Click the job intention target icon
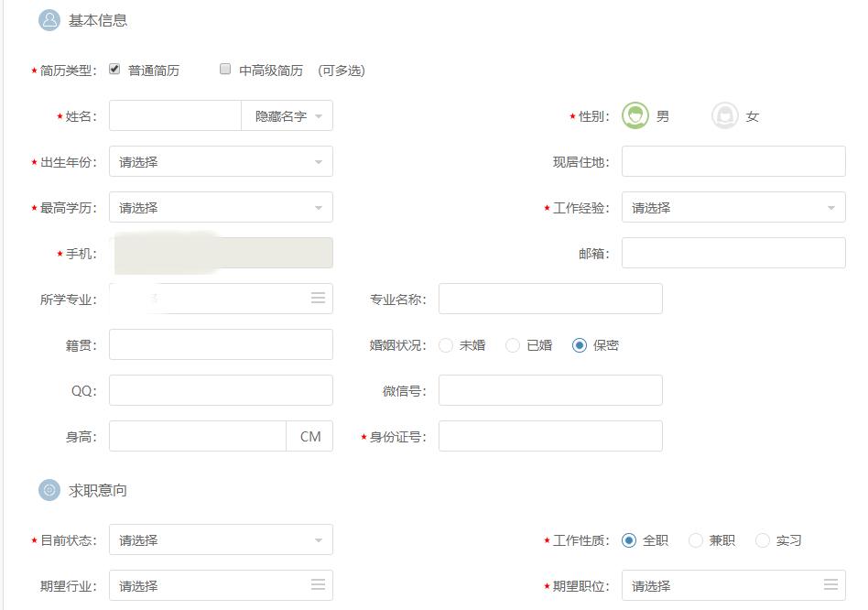868x610 pixels. pyautogui.click(x=49, y=490)
